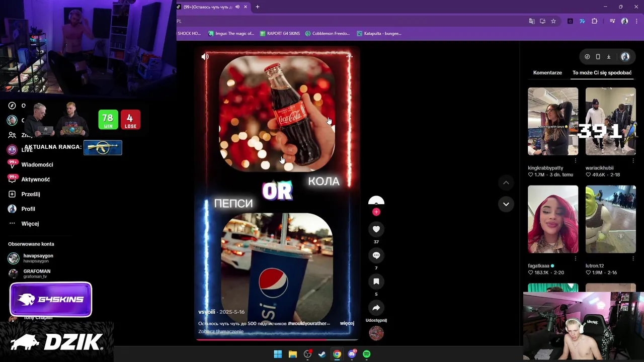Click the phone app icon in top-right pill
Viewport: 644px width, 362px height.
[x=598, y=57]
